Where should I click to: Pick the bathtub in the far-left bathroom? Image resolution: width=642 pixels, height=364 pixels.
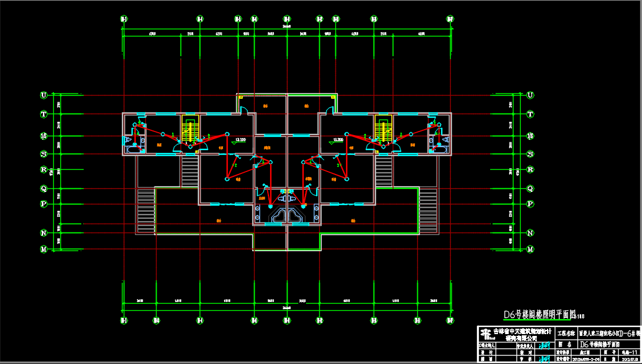134,150
